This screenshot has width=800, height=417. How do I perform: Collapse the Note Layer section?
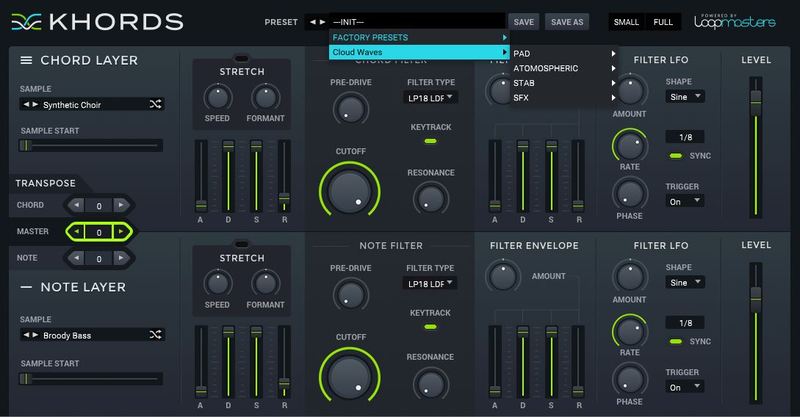click(26, 287)
